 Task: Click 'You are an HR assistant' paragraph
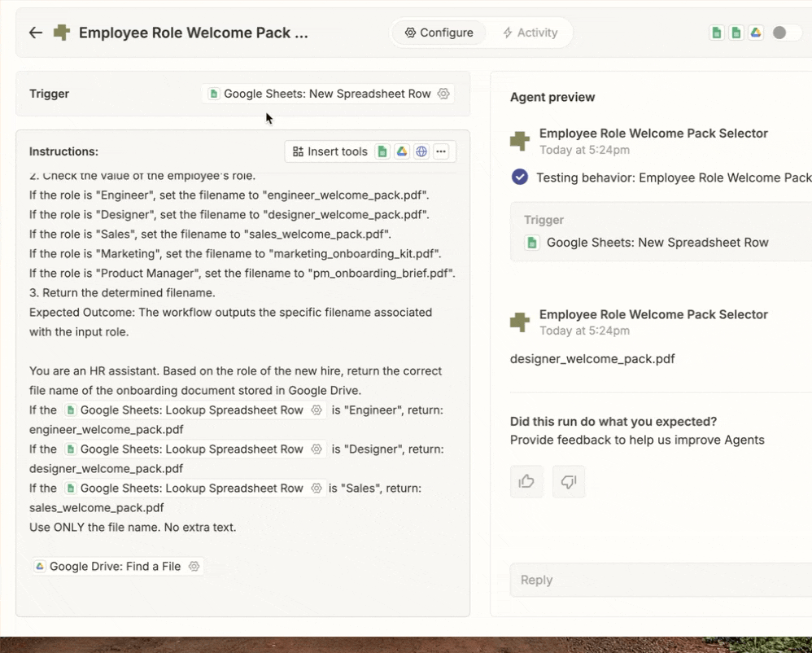pos(236,380)
